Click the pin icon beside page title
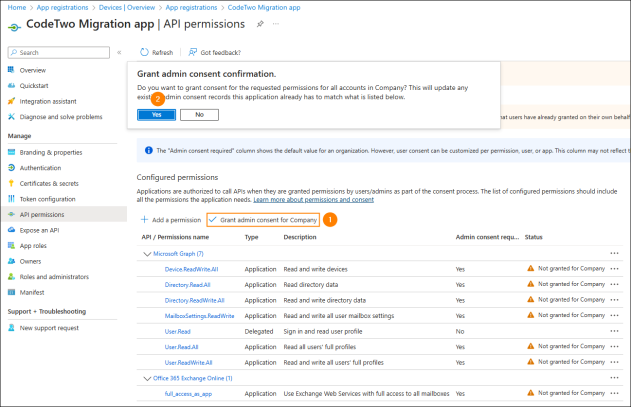The height and width of the screenshot is (407, 631). pos(260,24)
